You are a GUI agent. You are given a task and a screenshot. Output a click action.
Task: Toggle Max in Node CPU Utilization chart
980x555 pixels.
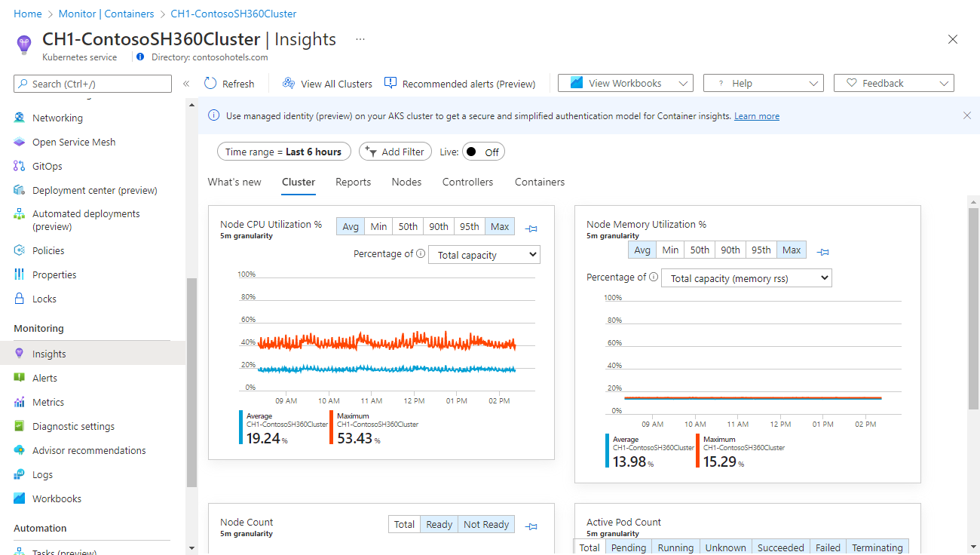pyautogui.click(x=500, y=226)
